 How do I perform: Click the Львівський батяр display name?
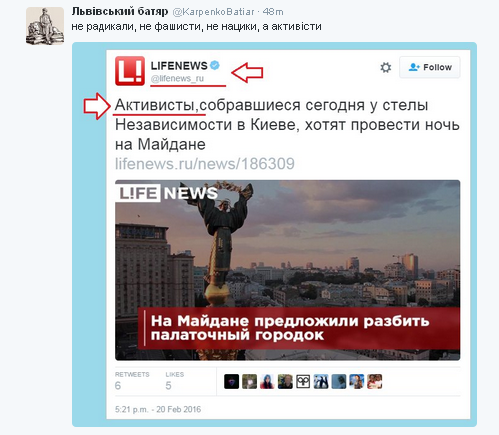tap(120, 11)
